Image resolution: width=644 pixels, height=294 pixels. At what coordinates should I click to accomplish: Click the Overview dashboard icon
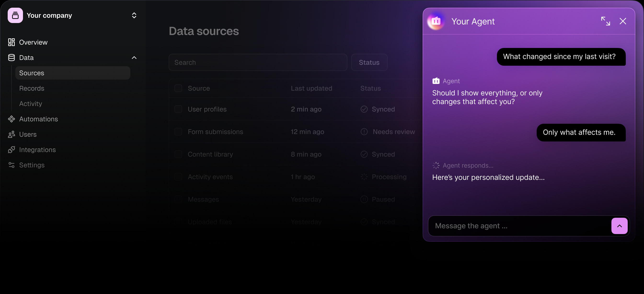click(x=11, y=42)
